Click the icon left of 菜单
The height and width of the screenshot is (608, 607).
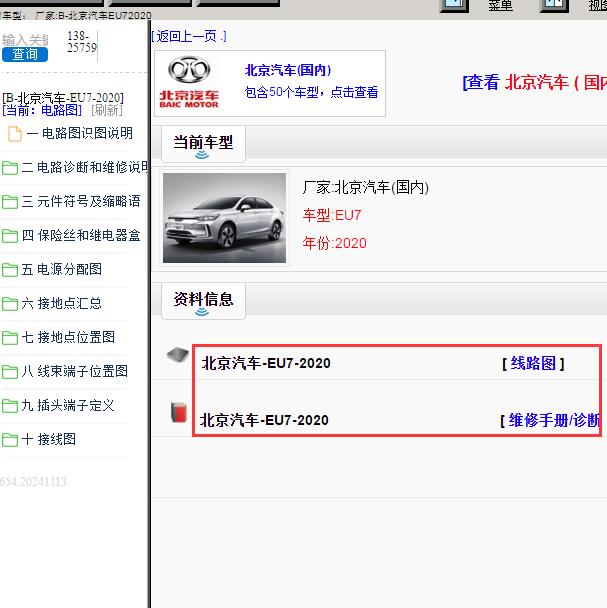click(x=454, y=5)
